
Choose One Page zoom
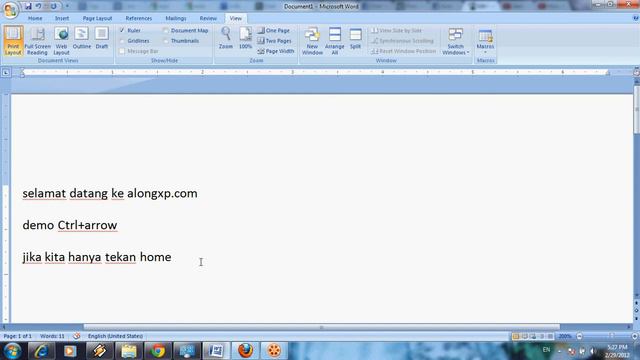(273, 30)
